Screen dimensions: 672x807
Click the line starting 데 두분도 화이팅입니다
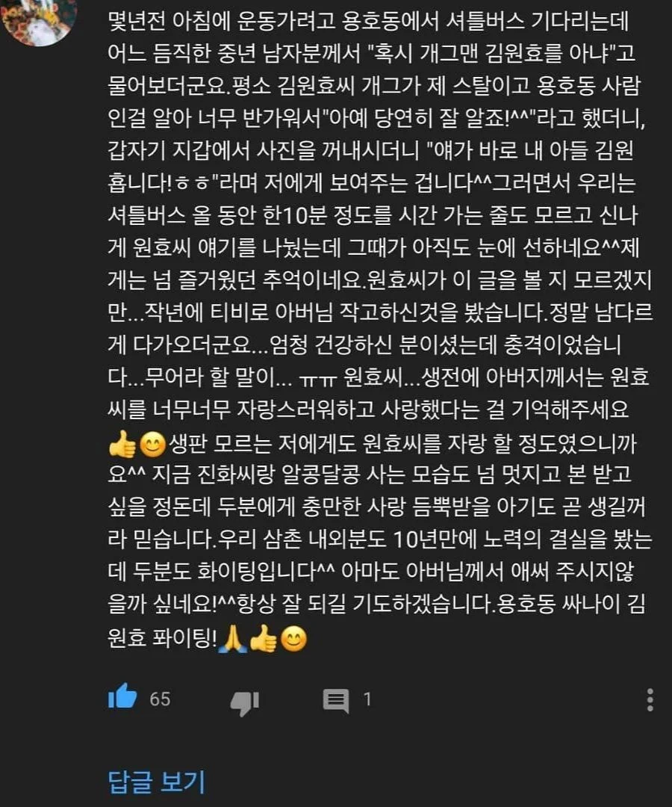(x=370, y=572)
